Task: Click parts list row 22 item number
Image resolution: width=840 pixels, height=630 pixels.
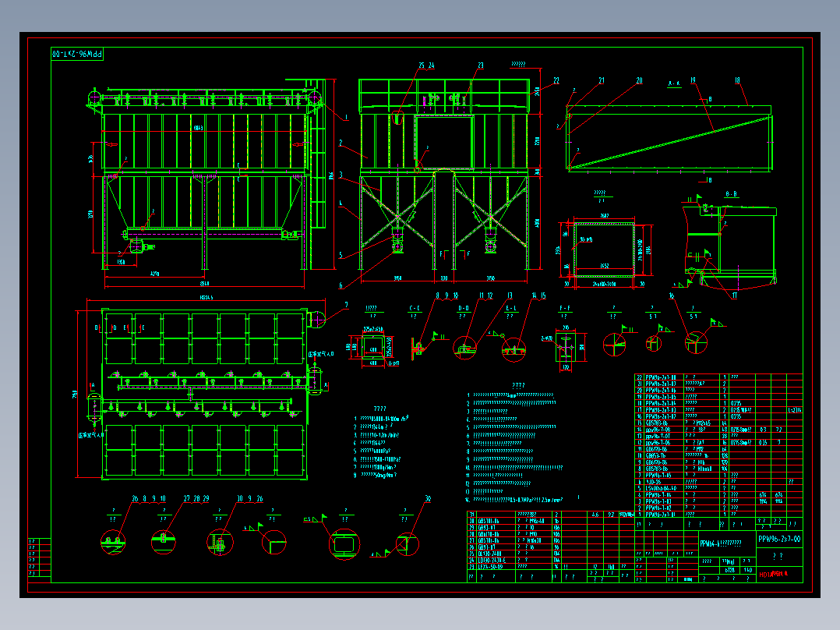Action: 639,377
